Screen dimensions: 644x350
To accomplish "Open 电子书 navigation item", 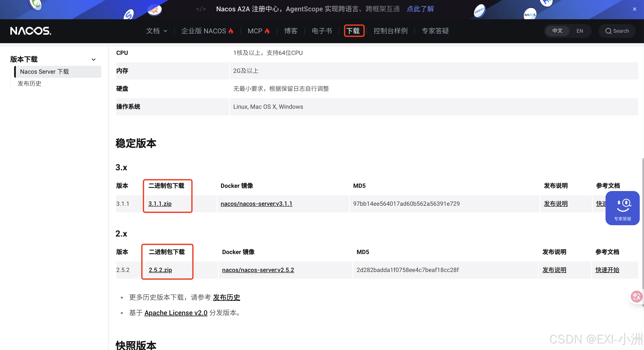I will [x=322, y=31].
